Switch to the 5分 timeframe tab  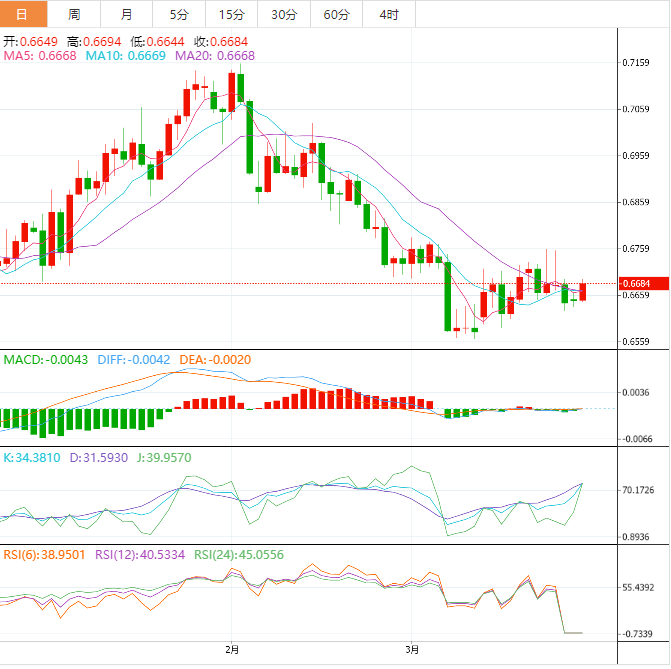click(x=178, y=14)
